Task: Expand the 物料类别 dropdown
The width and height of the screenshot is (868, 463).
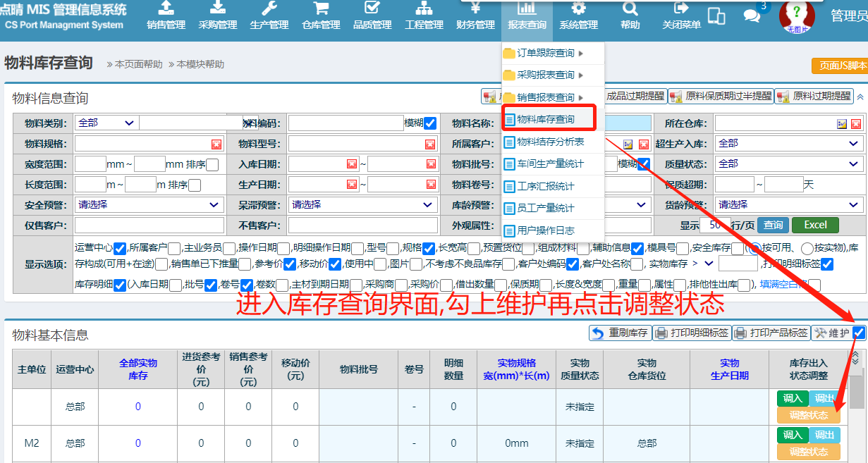Action: [x=106, y=123]
